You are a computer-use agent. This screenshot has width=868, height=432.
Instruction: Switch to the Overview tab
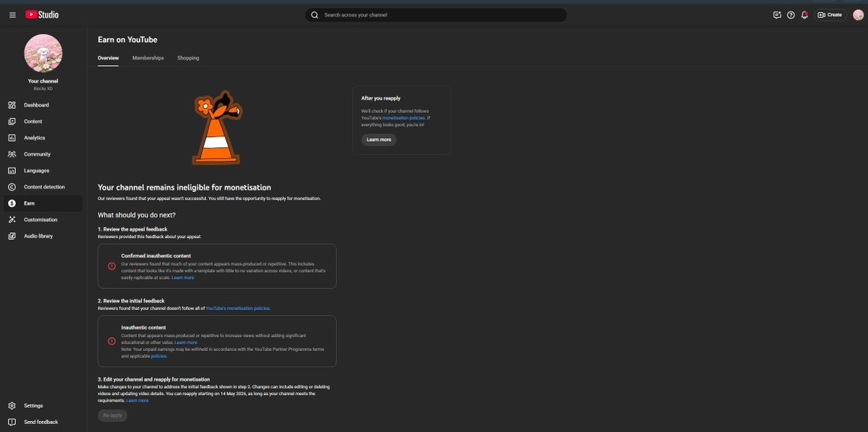(x=109, y=58)
